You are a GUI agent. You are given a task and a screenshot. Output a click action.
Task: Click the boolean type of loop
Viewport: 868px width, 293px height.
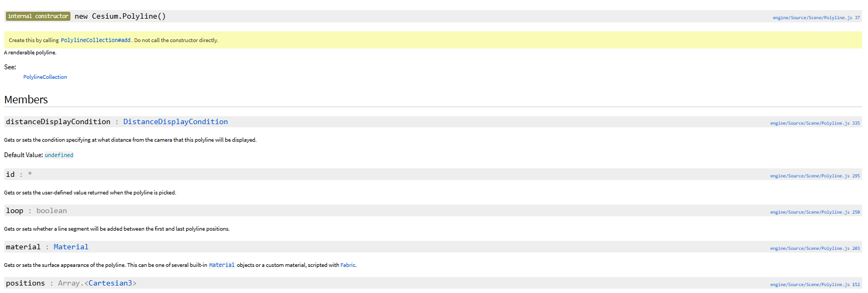point(52,211)
